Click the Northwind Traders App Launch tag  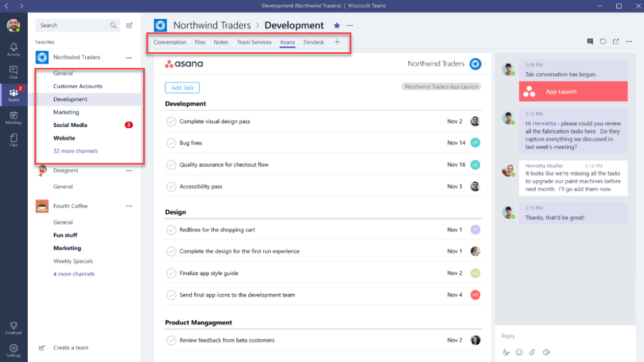coord(441,87)
